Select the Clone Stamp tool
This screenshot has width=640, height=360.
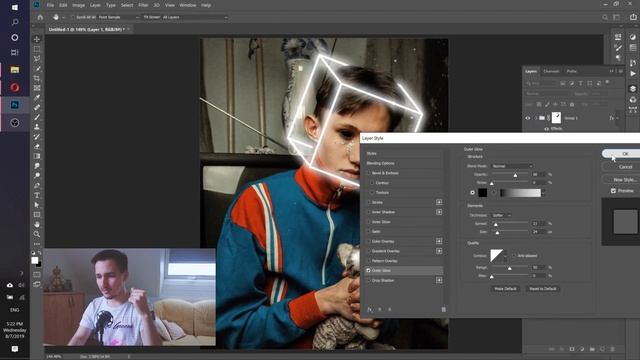(37, 127)
